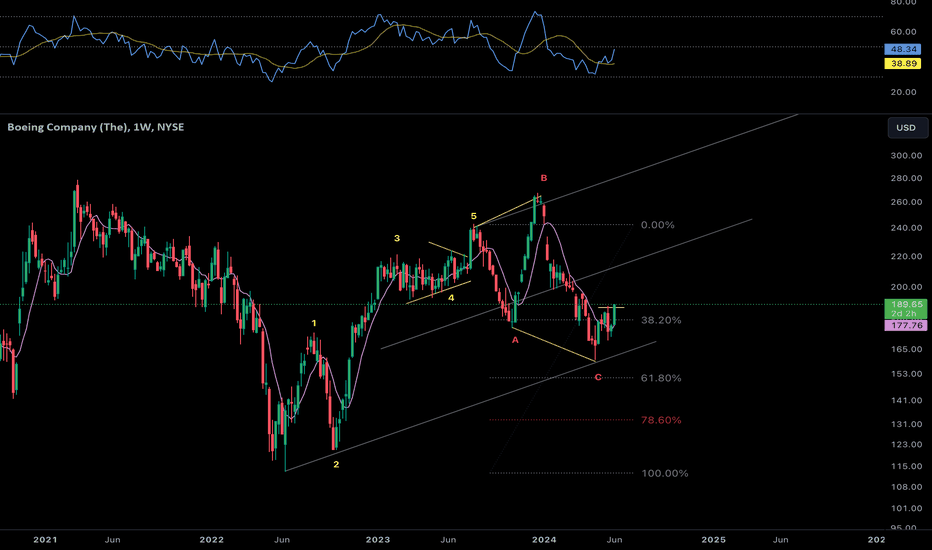932x550 pixels.
Task: Click the 2021 time axis label
Action: point(45,540)
